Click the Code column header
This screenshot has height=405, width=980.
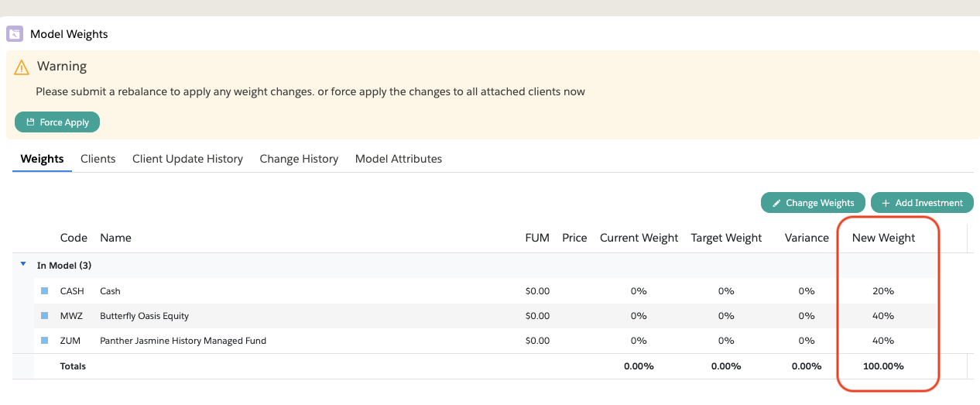(74, 238)
